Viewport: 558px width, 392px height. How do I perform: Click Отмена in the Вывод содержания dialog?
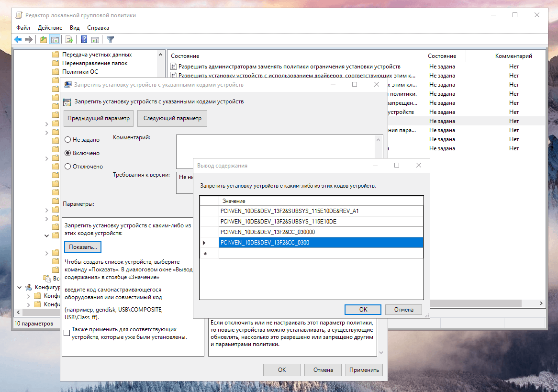click(x=403, y=309)
